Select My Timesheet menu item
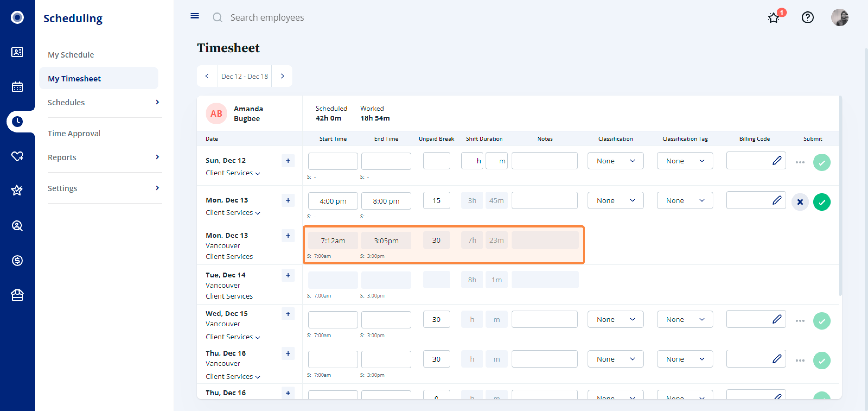The image size is (868, 411). (99, 78)
